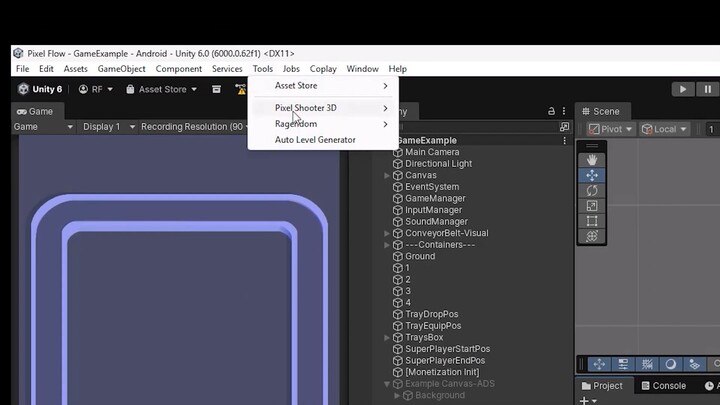Select SuperPlayerStartPos in Hierarchy
Image resolution: width=720 pixels, height=405 pixels.
pyautogui.click(x=447, y=349)
